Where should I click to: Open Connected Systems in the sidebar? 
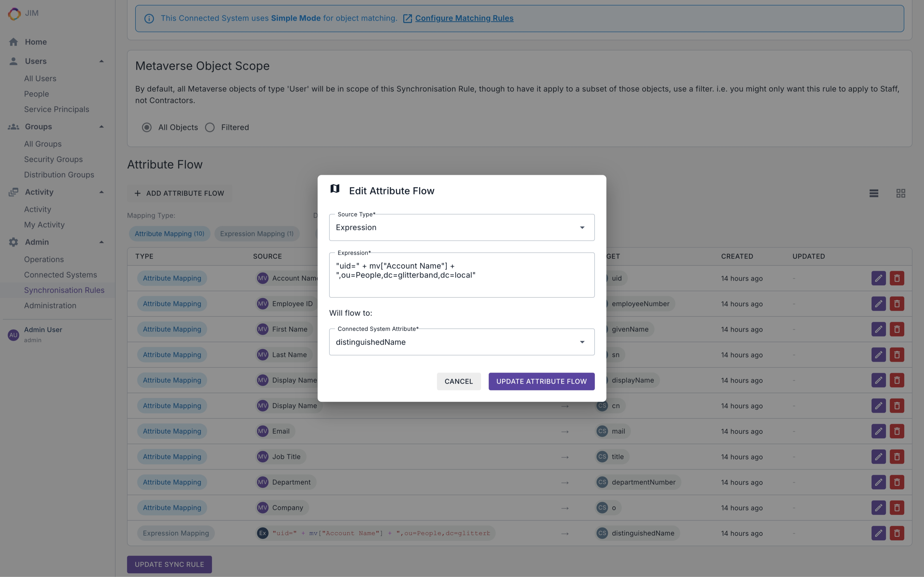tap(60, 275)
